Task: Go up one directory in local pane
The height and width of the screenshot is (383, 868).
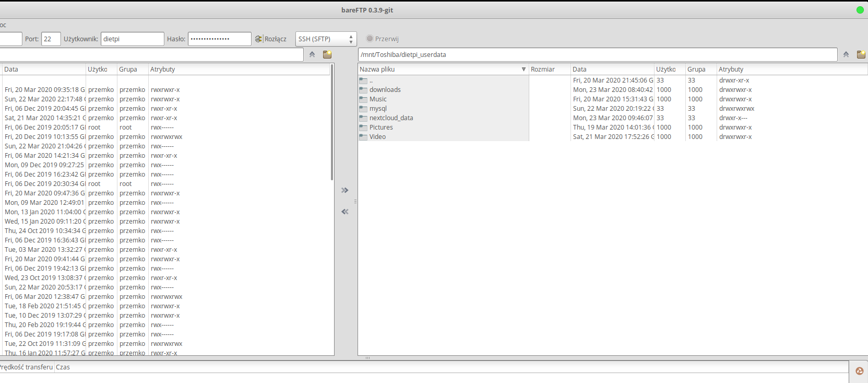Action: pyautogui.click(x=312, y=54)
